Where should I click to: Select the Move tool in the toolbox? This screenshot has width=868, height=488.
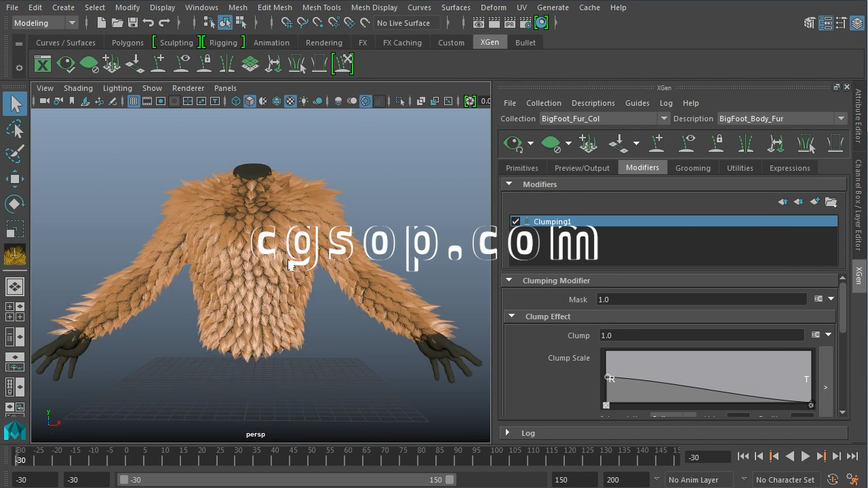(x=15, y=179)
